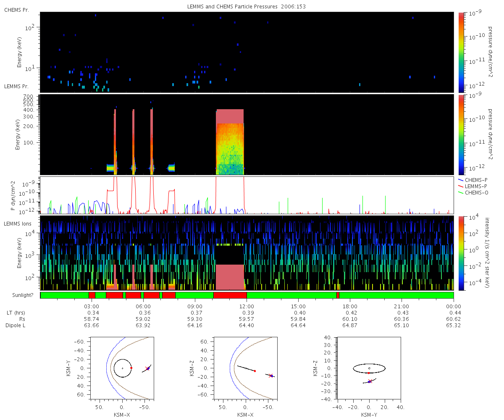Click the circular orbit in KSM-X/KSM-Y plot

123,368
